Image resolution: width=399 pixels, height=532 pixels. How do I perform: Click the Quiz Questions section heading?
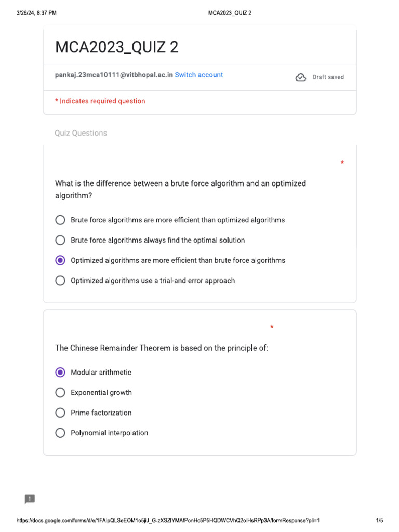(x=81, y=133)
